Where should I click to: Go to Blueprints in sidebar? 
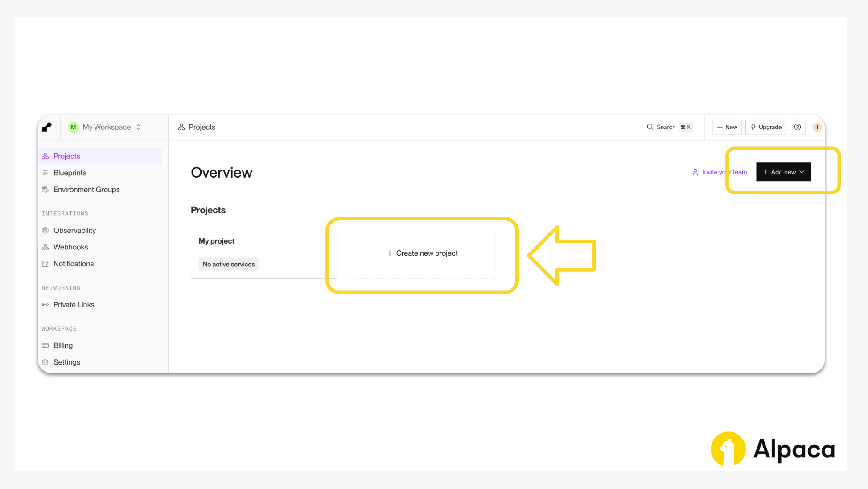coord(70,173)
